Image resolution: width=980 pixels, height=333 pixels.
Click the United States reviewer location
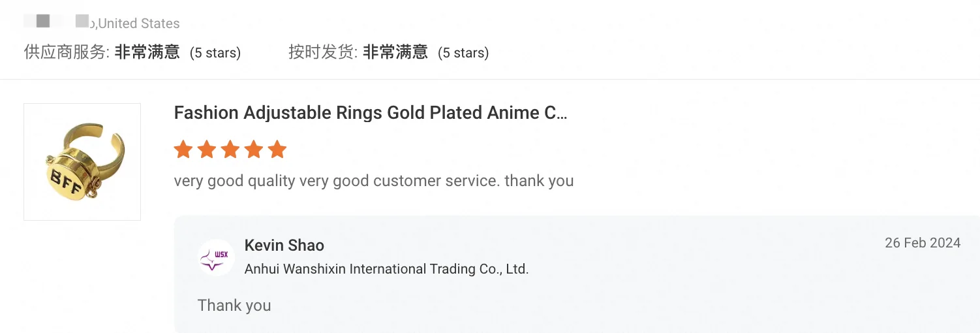coord(139,24)
